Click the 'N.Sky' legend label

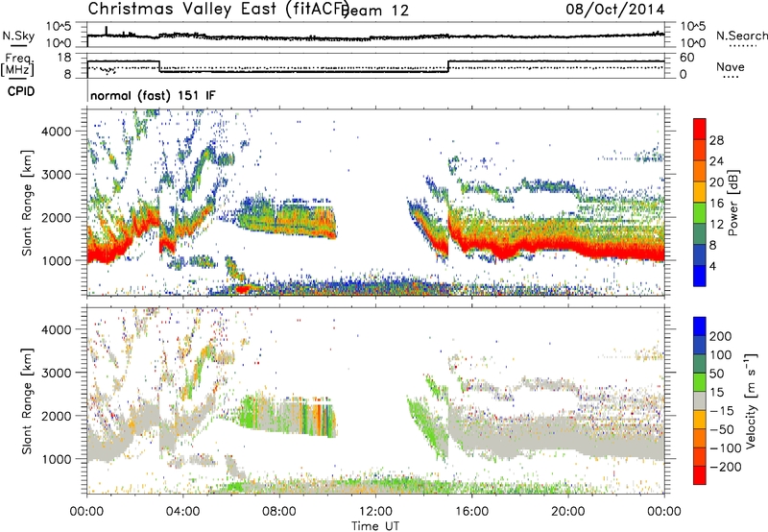point(18,36)
